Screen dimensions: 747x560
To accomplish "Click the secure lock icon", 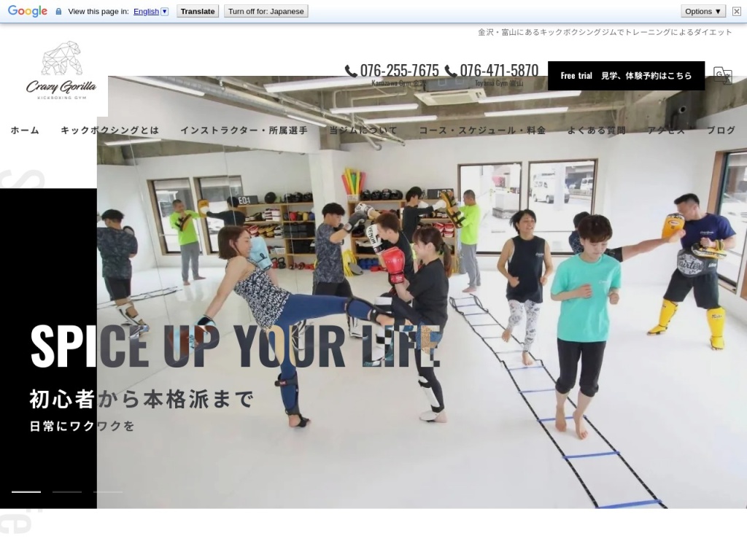I will click(58, 12).
